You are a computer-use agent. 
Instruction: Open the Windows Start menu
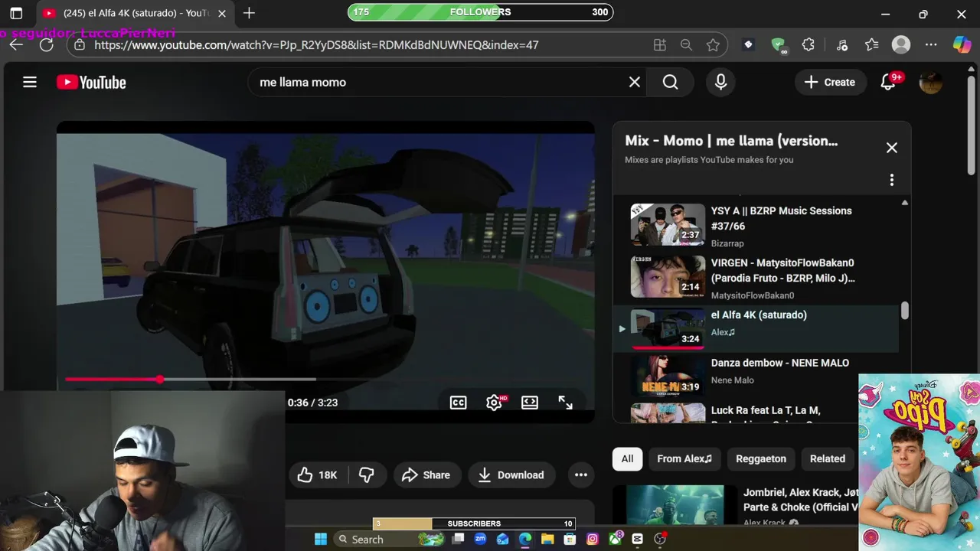(321, 539)
